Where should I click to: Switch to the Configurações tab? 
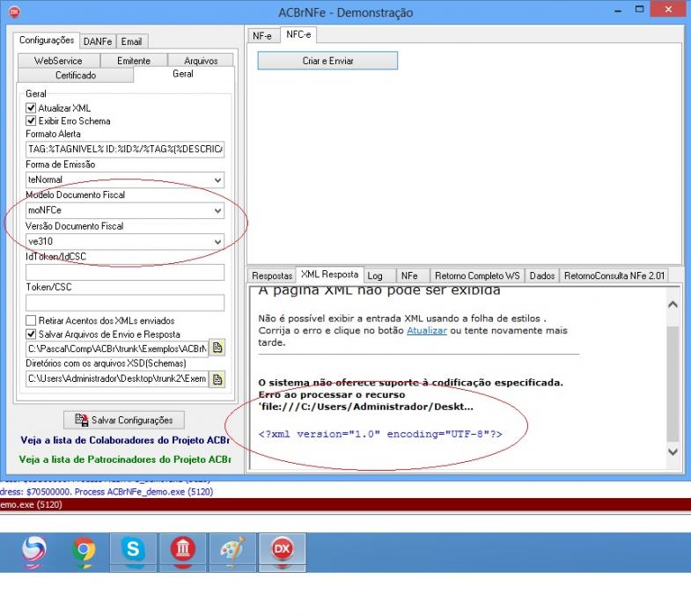[47, 40]
